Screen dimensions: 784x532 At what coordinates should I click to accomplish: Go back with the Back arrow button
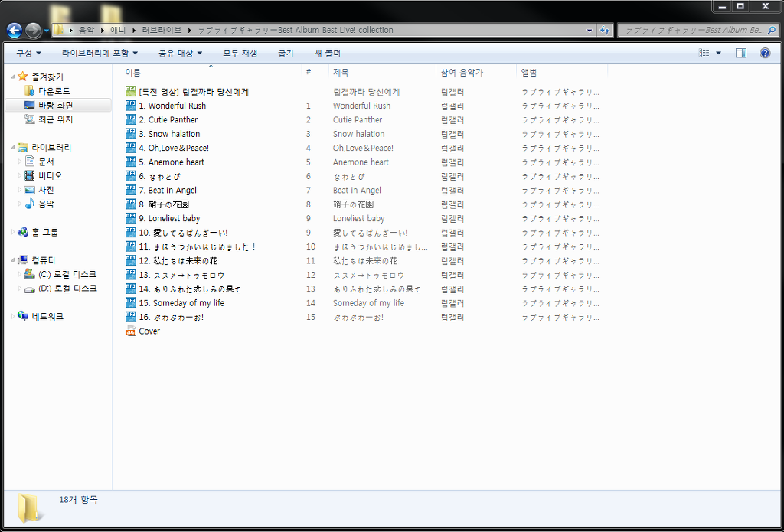(x=14, y=31)
